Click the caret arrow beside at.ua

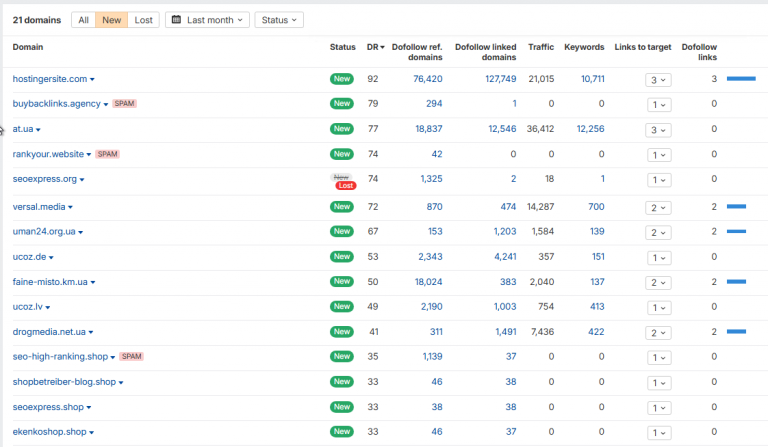point(38,130)
